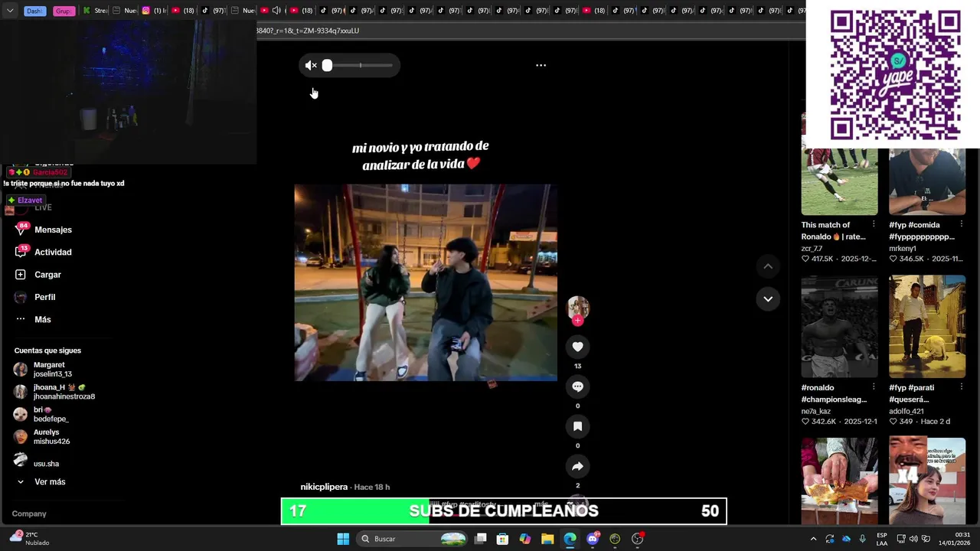Click the ne7a_kaz author name
This screenshot has height=551, width=980.
tap(816, 411)
